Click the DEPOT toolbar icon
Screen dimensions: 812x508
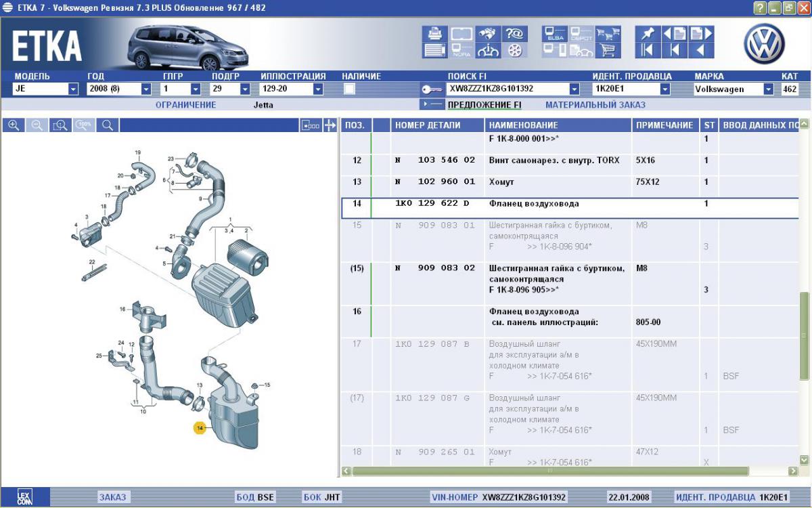(x=581, y=34)
